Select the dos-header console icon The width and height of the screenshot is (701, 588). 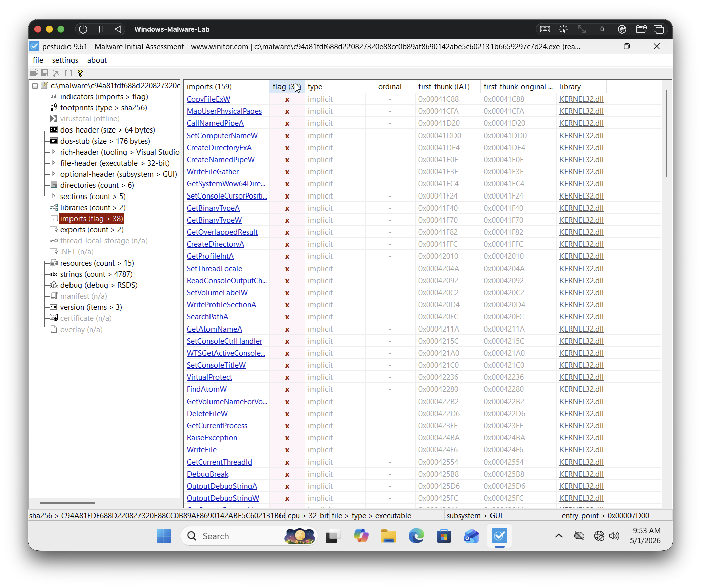point(54,130)
